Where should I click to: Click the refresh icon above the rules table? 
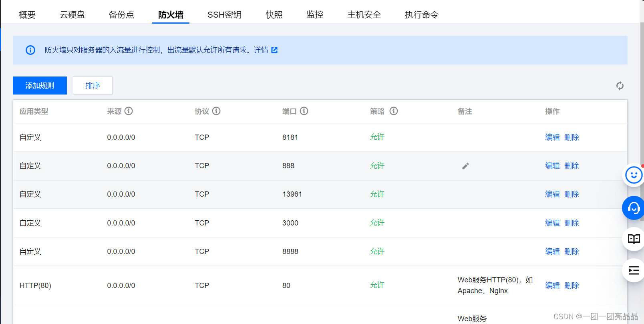click(620, 86)
